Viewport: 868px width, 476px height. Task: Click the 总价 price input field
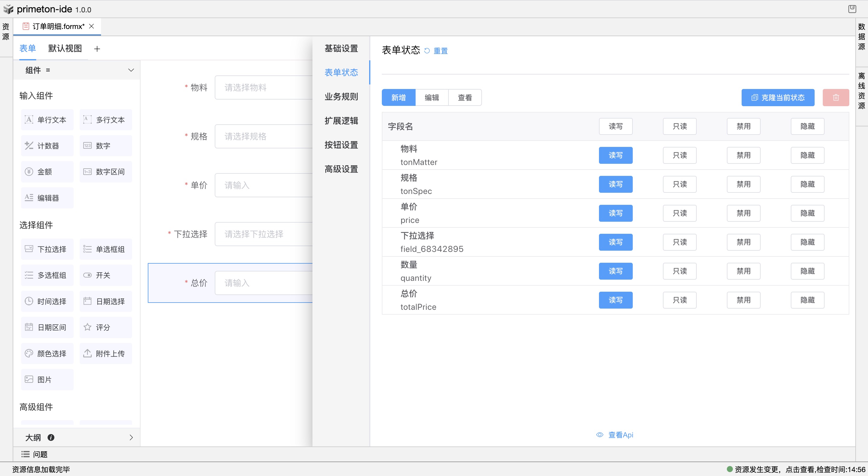tap(266, 283)
